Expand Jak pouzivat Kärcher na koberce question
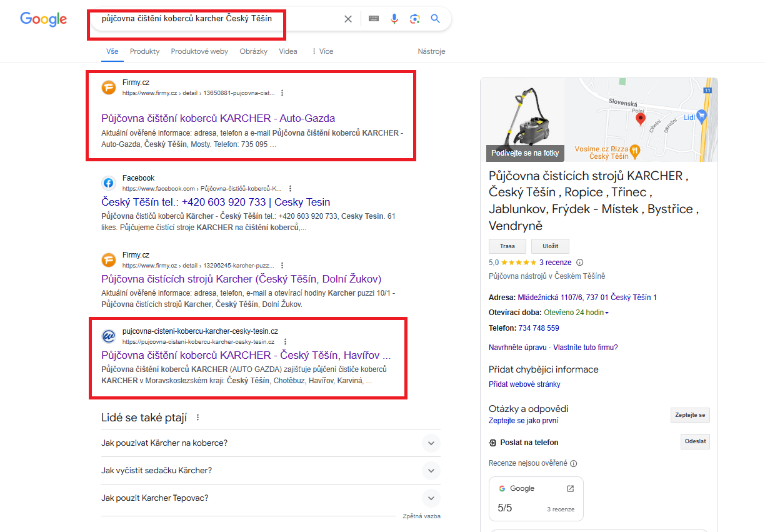 point(271,443)
